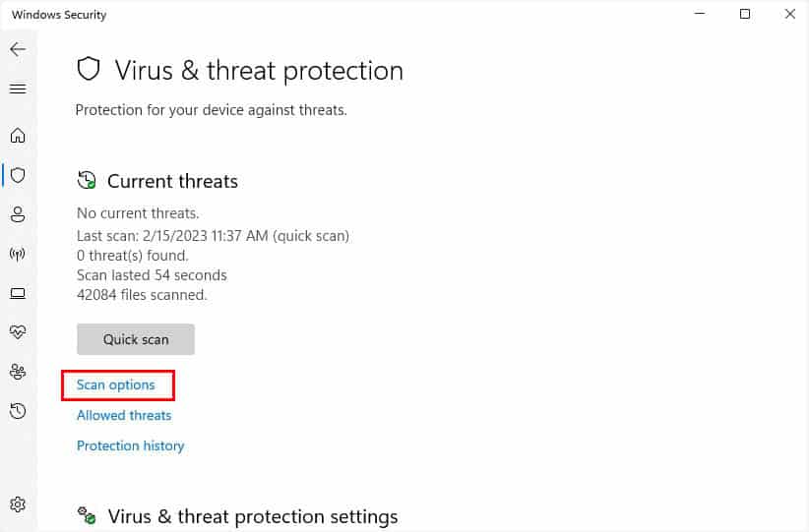Click Virus & threat protection settings icon
809x532 pixels.
pyautogui.click(x=87, y=515)
